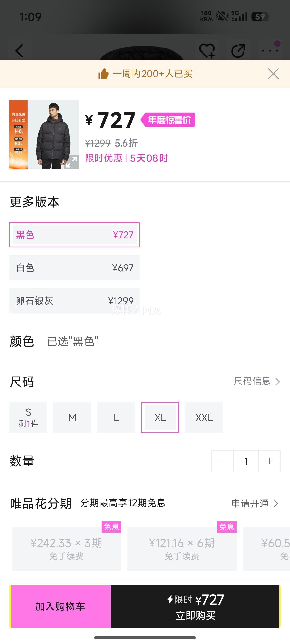Decrease quantity with minus button

click(222, 461)
